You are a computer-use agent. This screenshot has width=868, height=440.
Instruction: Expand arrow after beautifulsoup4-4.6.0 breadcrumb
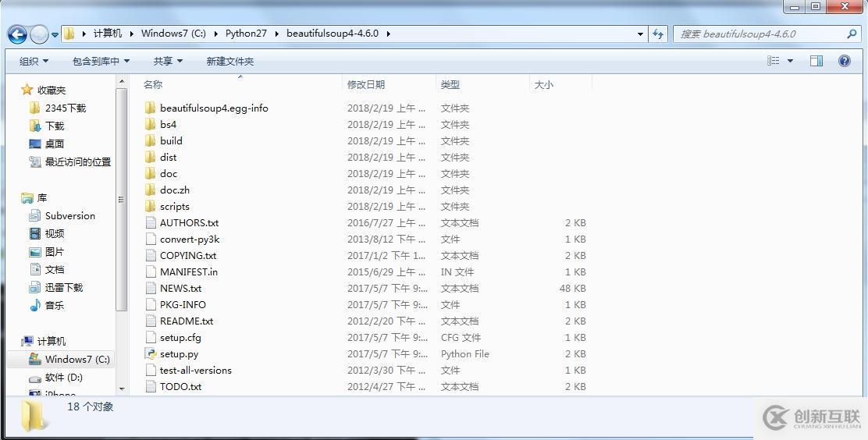389,34
